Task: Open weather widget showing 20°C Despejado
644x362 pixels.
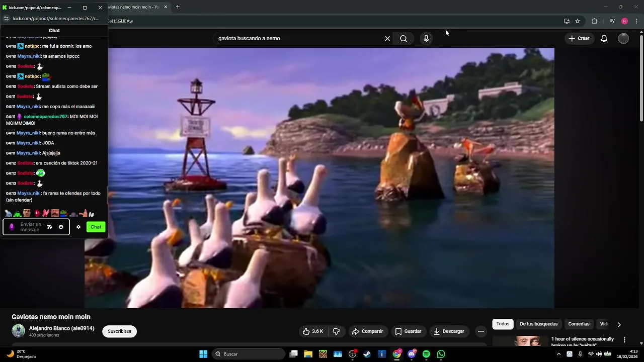Action: (22, 354)
